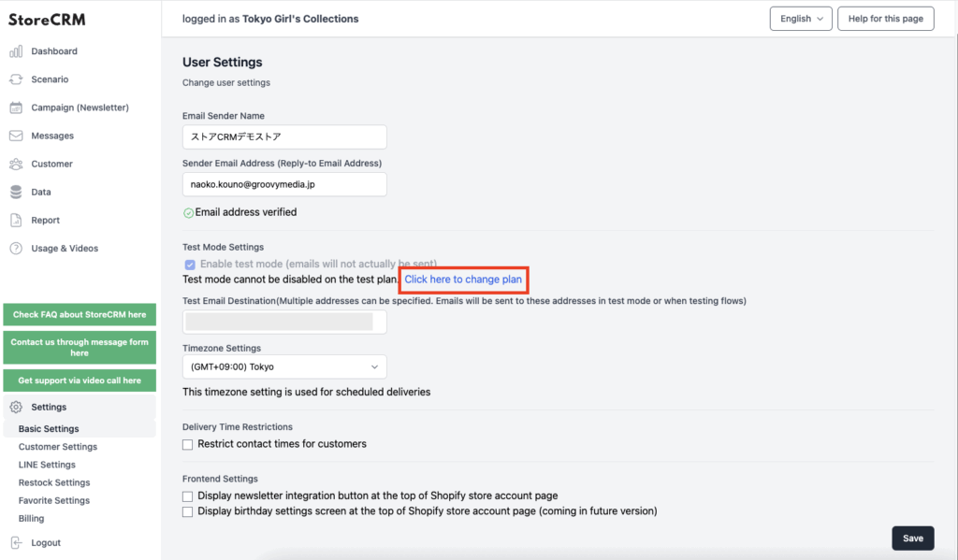
Task: Click the Campaign calendar icon
Action: pyautogui.click(x=16, y=108)
